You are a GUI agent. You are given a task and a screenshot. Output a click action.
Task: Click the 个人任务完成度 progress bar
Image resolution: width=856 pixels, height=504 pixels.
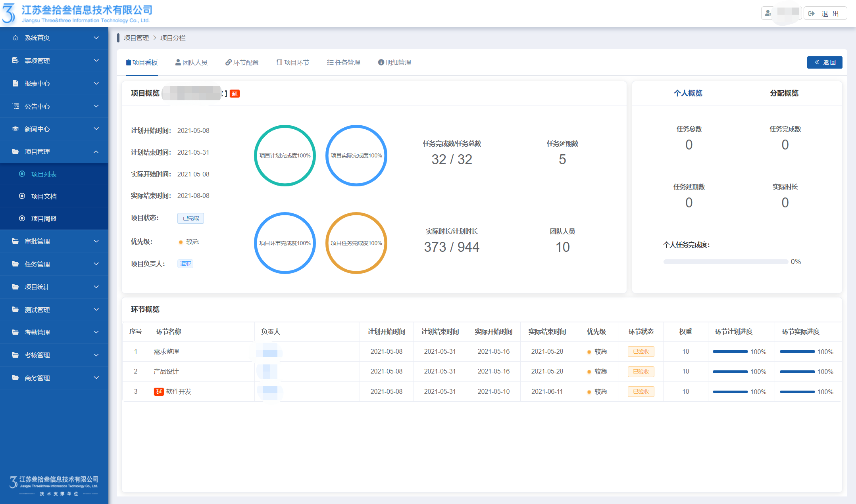(725, 262)
